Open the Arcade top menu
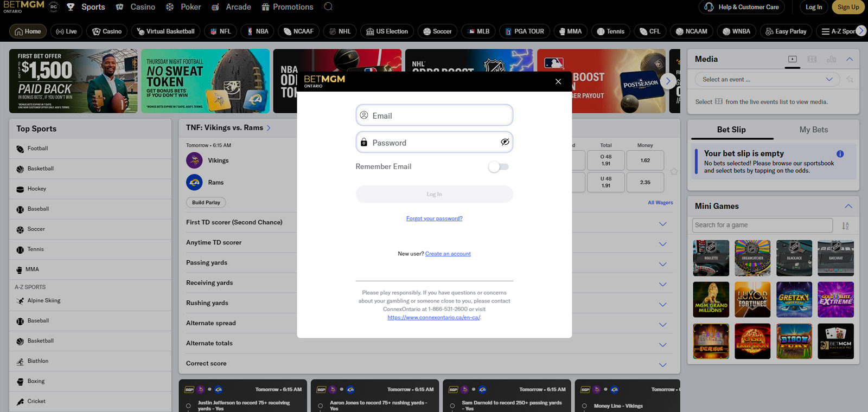The width and height of the screenshot is (868, 412). tap(231, 7)
